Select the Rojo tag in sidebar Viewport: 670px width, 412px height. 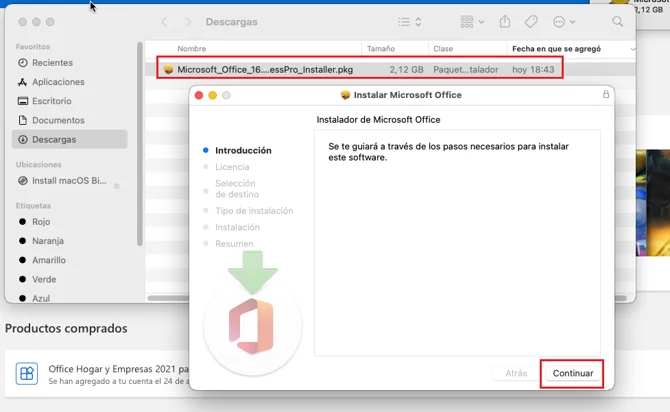click(x=41, y=222)
